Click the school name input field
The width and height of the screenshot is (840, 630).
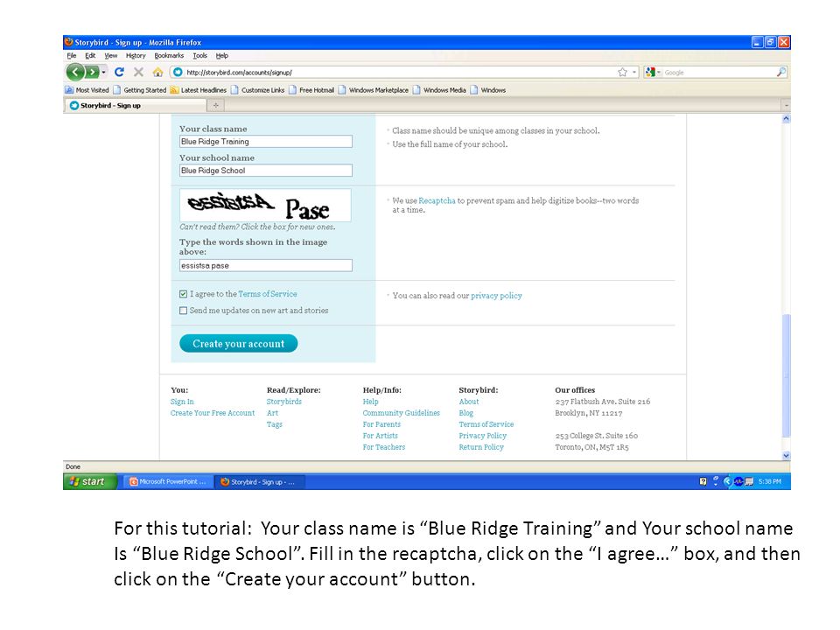click(266, 171)
